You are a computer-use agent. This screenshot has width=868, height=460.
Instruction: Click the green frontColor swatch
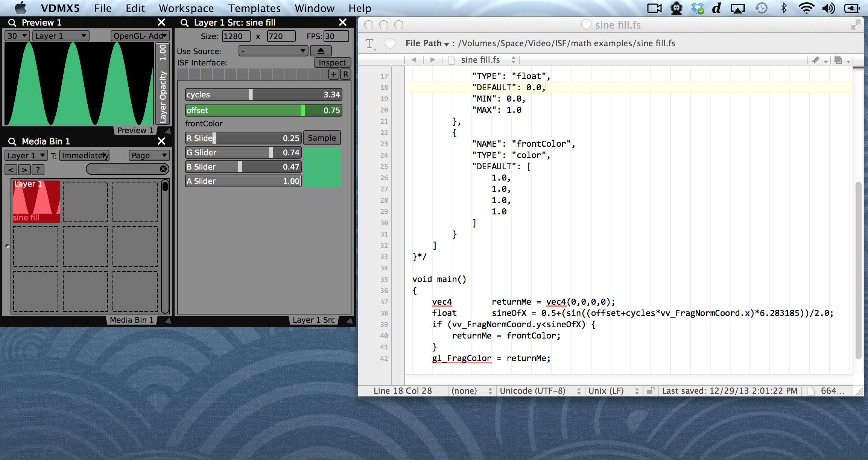pos(322,167)
